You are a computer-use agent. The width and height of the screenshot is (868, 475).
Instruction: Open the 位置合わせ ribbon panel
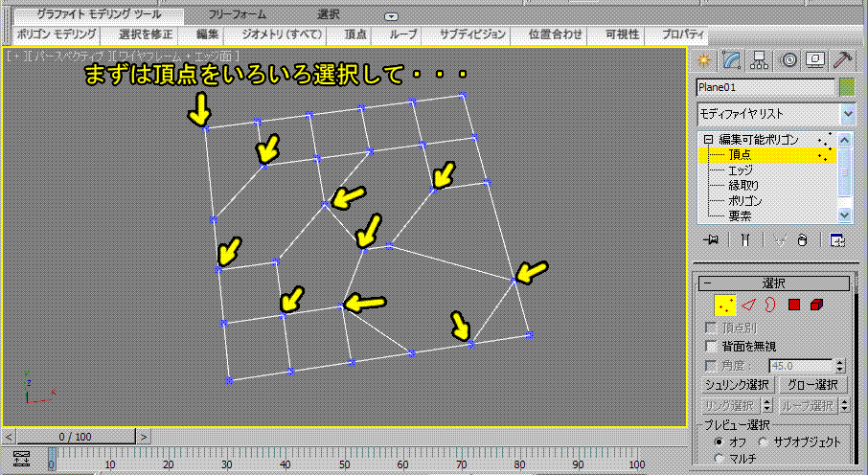556,34
